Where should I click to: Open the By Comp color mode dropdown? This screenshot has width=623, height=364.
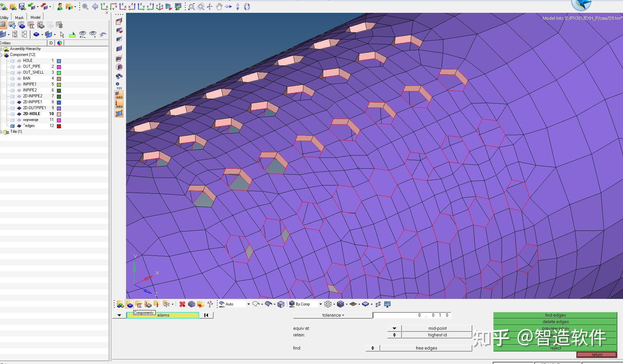tap(320, 304)
